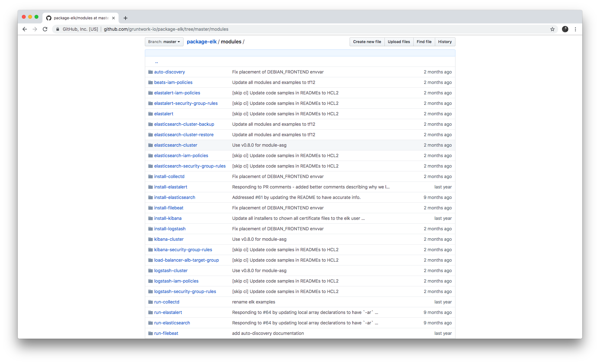This screenshot has height=364, width=600.
Task: Open the Find file search
Action: 424,42
